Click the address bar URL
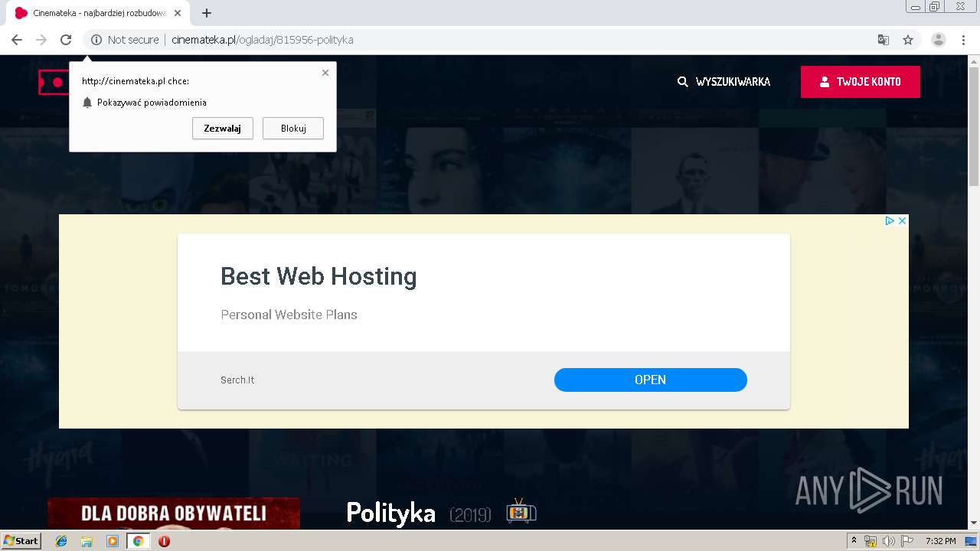The width and height of the screenshot is (980, 551). [x=263, y=40]
